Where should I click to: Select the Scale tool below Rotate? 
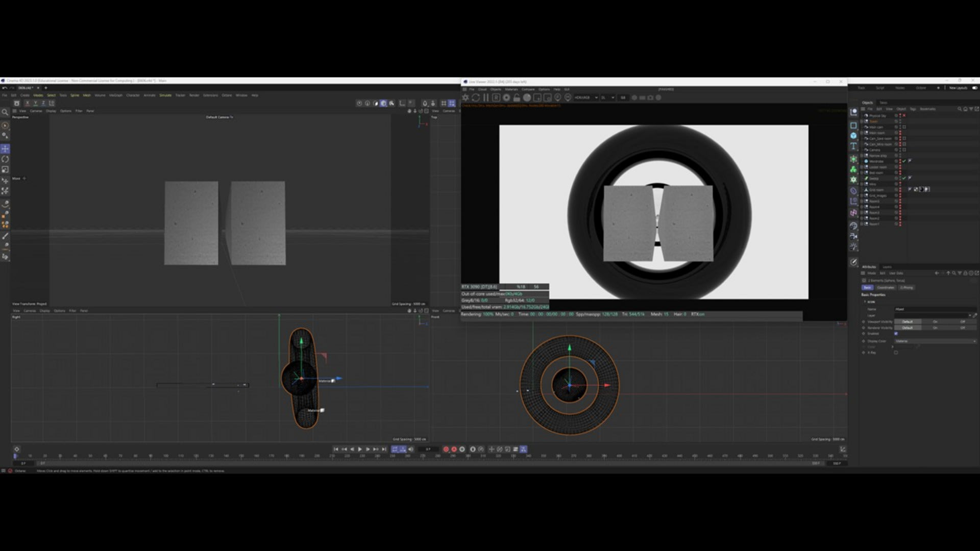click(x=5, y=169)
